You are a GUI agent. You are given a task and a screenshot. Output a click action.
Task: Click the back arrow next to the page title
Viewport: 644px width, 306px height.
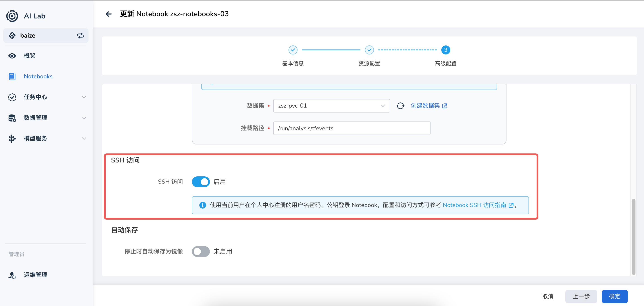tap(109, 14)
